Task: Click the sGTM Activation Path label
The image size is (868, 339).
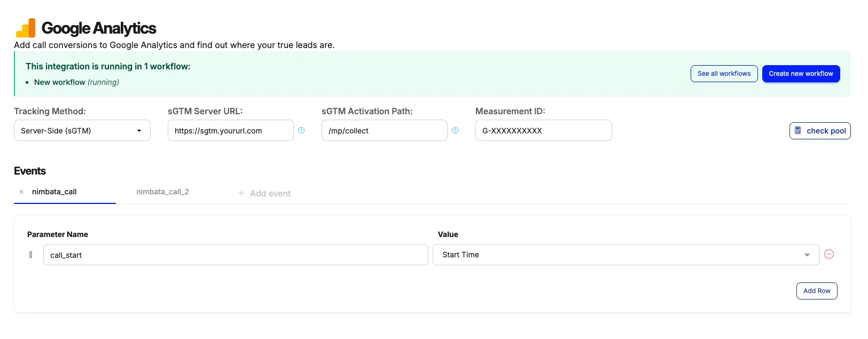Action: [367, 111]
